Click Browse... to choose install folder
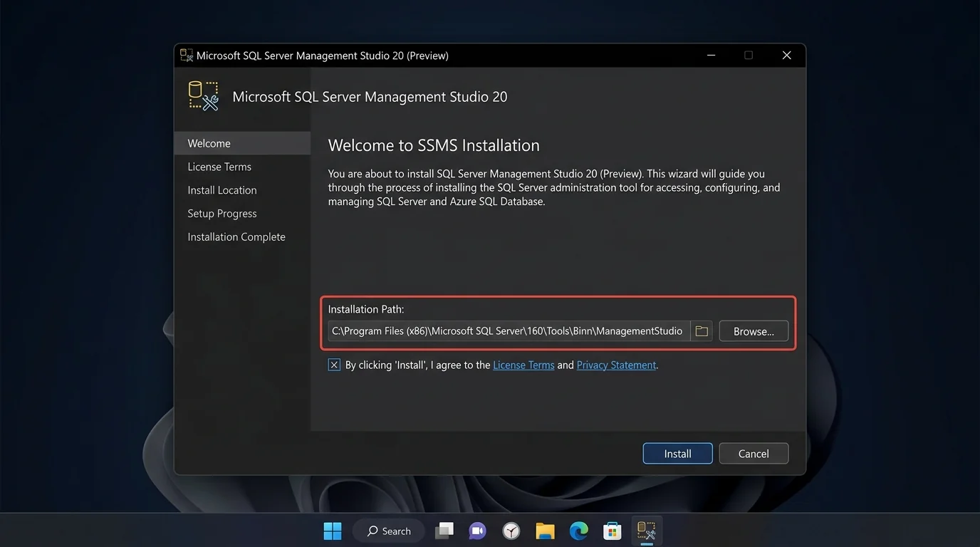Screen dimensions: 980x547 tap(754, 331)
